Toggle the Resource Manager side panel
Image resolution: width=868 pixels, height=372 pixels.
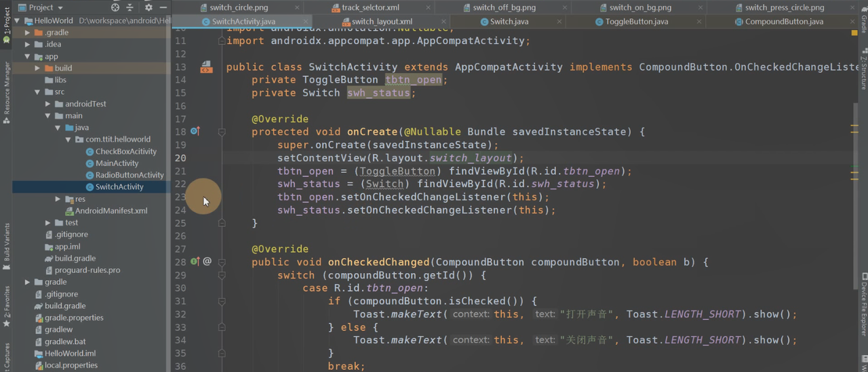(6, 91)
